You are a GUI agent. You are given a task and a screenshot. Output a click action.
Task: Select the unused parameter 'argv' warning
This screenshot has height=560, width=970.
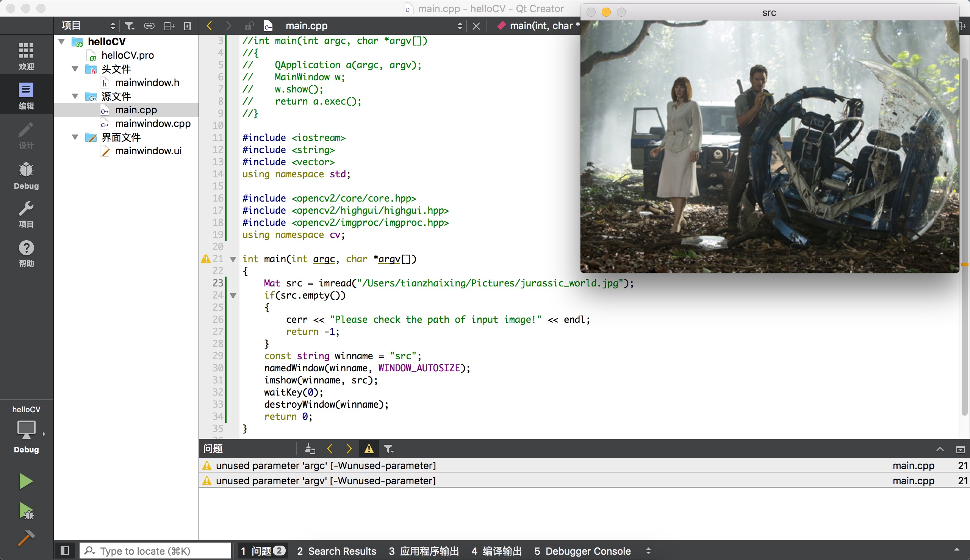pos(584,480)
